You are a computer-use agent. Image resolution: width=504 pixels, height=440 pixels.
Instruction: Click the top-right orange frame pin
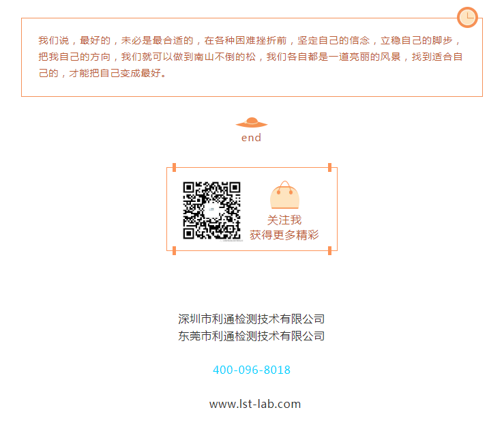330,167
